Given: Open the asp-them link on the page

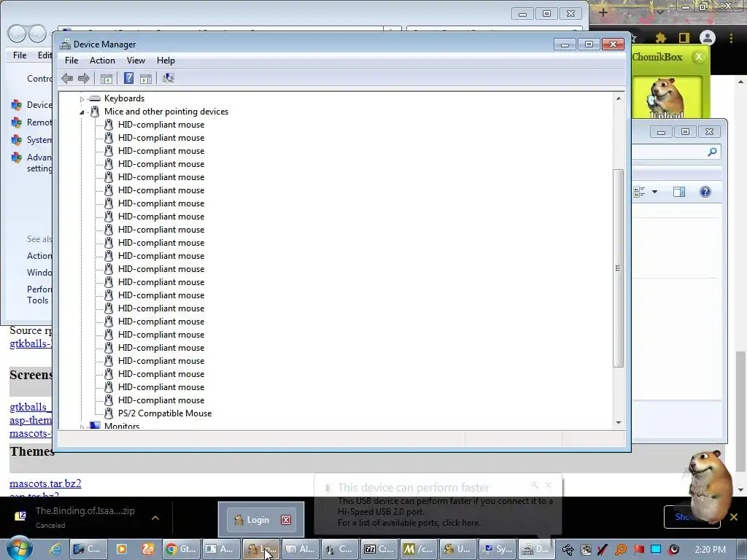Looking at the screenshot, I should click(31, 421).
